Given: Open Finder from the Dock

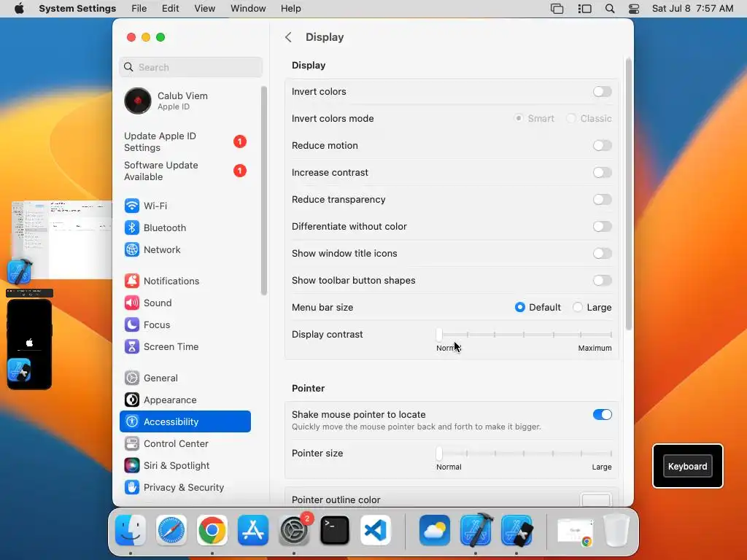Looking at the screenshot, I should (131, 530).
